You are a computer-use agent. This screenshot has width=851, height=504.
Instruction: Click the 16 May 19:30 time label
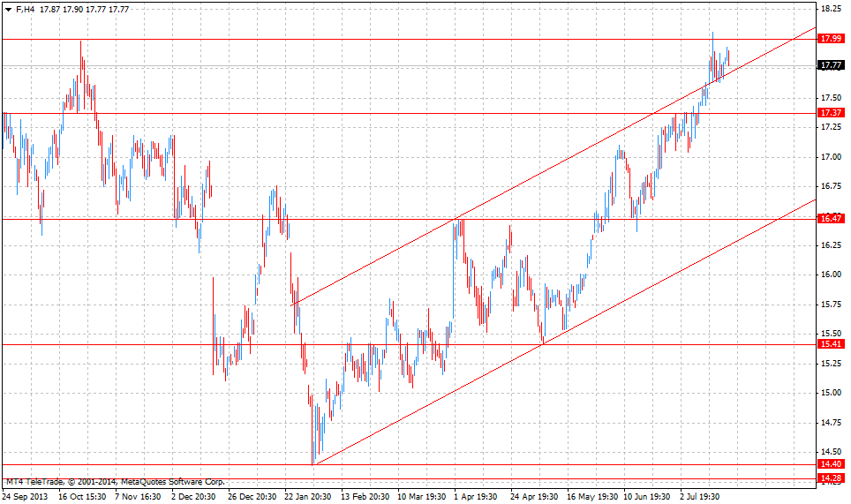(592, 496)
